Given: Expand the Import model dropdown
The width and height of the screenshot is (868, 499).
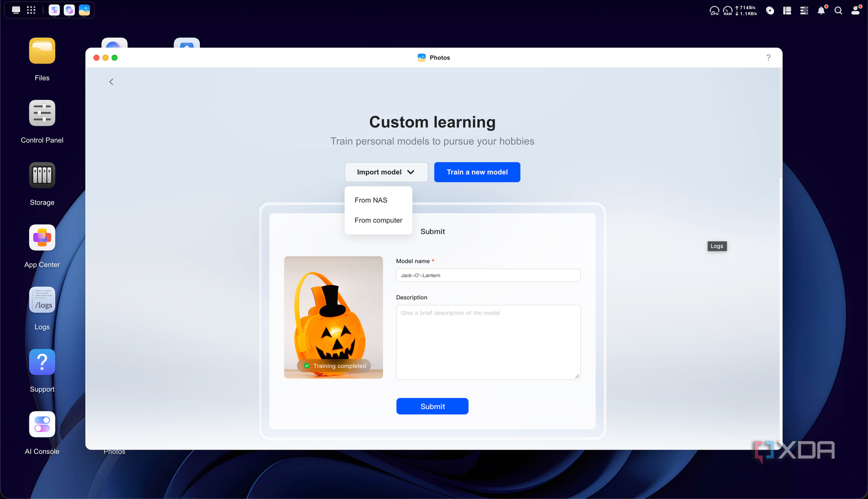Looking at the screenshot, I should [386, 172].
